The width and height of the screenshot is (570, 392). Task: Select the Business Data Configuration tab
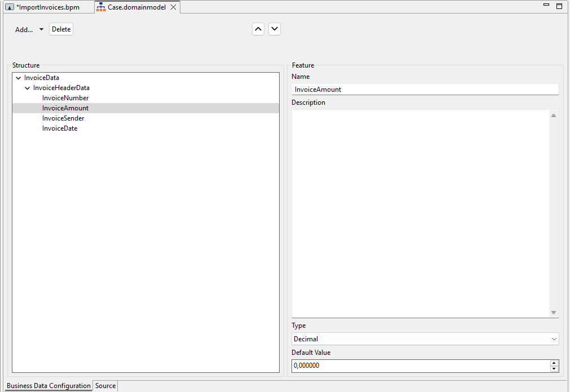point(48,386)
